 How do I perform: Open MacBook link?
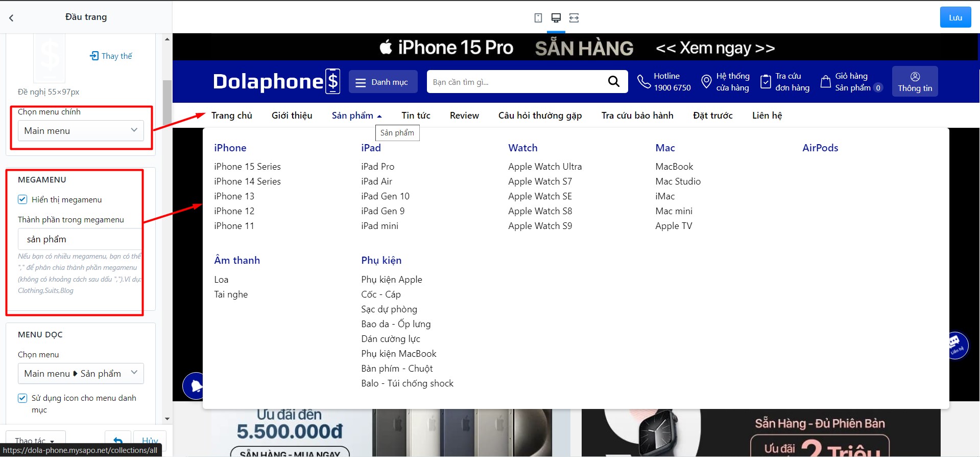click(674, 167)
